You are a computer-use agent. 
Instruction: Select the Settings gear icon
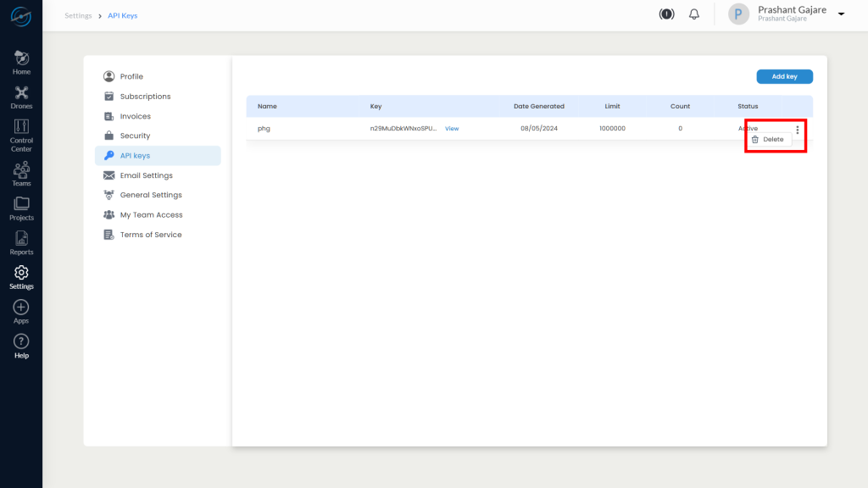(21, 273)
